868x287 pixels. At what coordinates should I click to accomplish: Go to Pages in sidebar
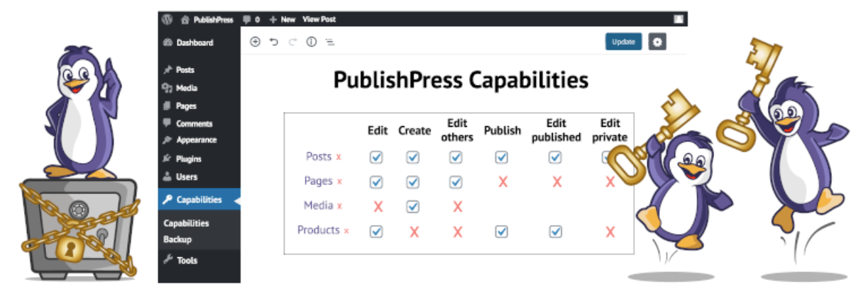[180, 106]
